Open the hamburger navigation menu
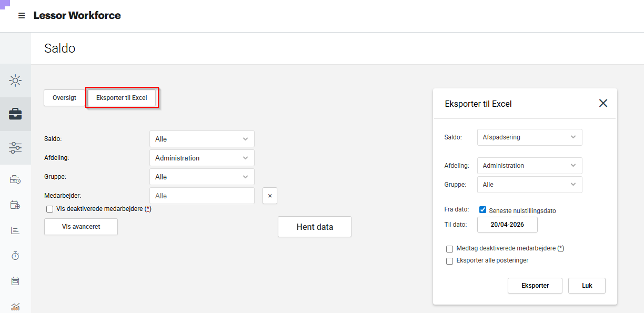 tap(22, 16)
